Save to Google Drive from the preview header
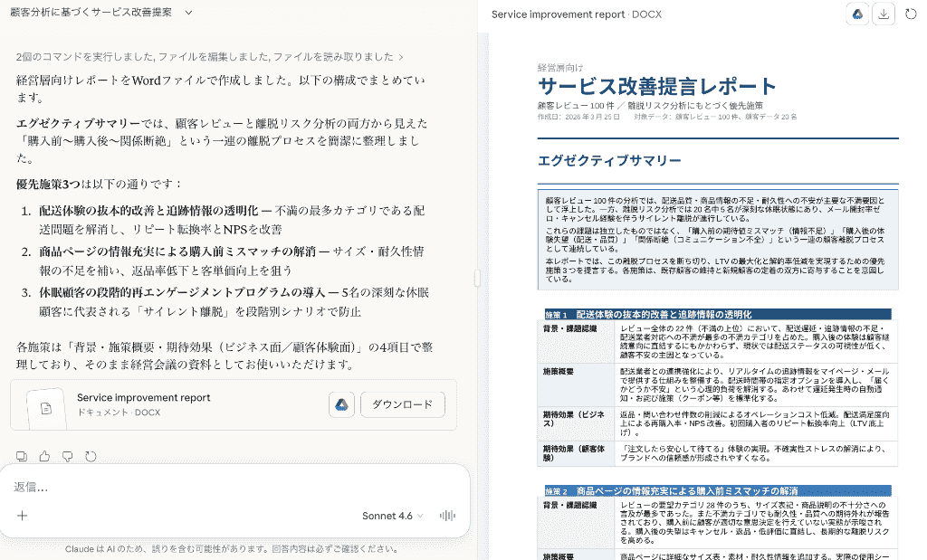 point(857,14)
